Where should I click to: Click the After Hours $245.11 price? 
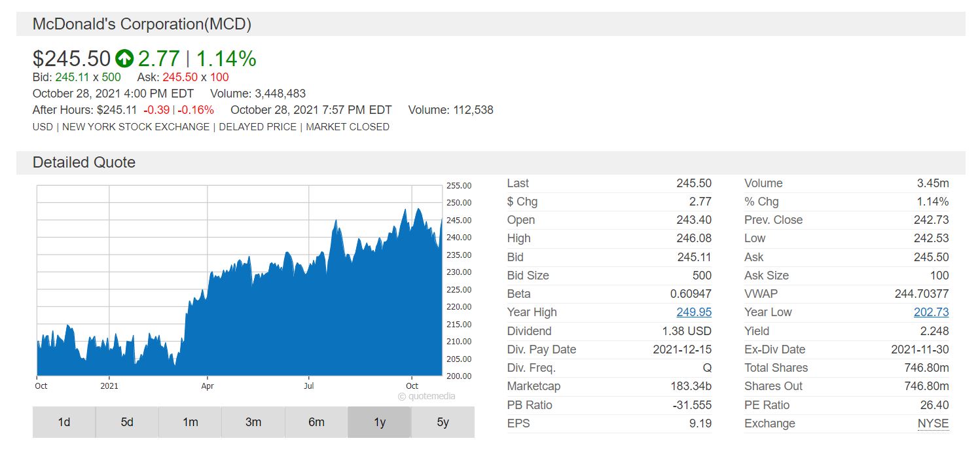pos(117,110)
